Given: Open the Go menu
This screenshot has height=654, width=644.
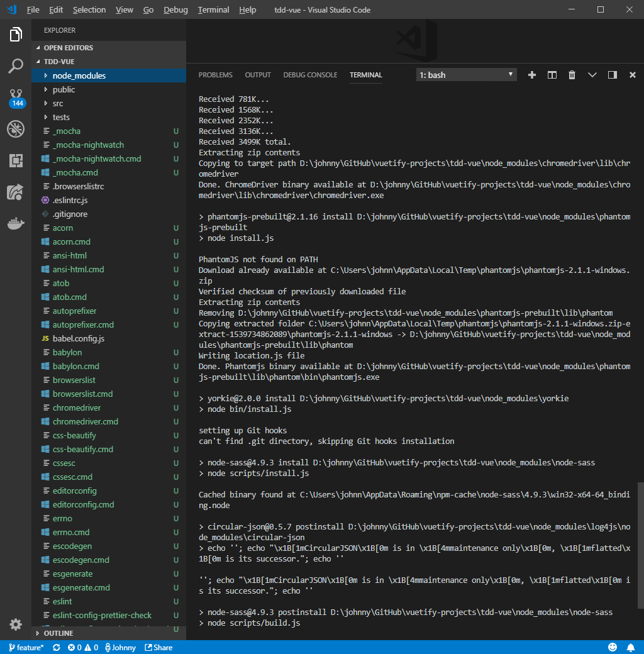Looking at the screenshot, I should click(x=148, y=9).
